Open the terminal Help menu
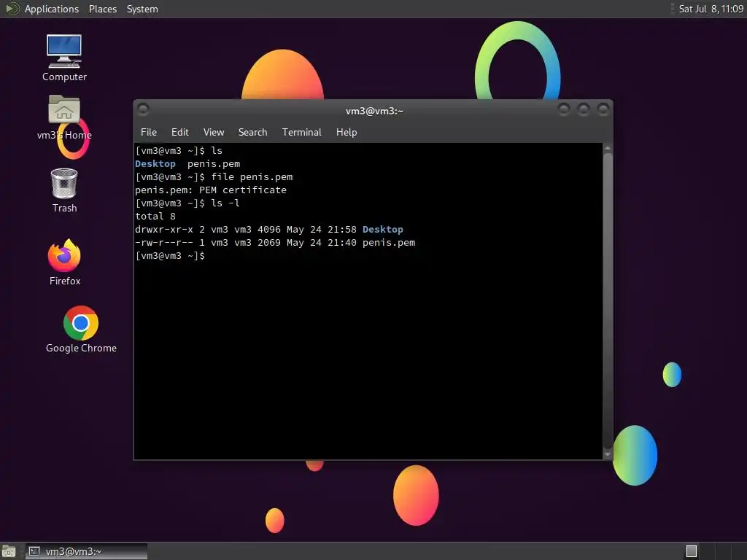 point(347,132)
